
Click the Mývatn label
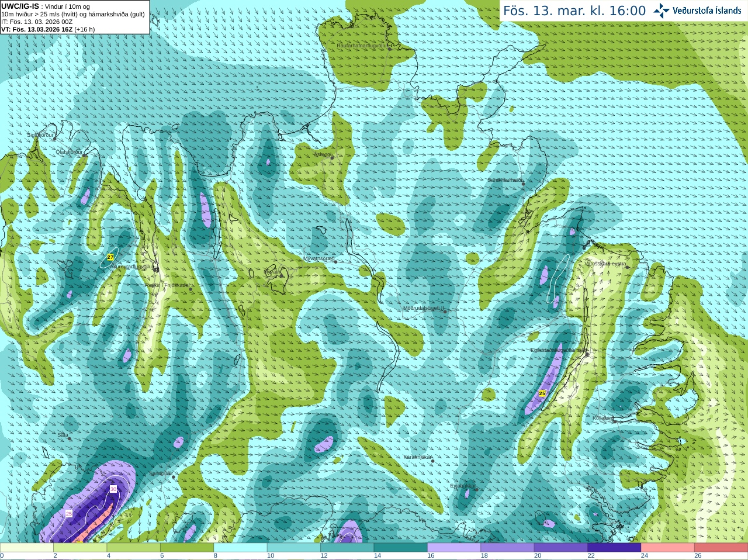[x=272, y=271]
